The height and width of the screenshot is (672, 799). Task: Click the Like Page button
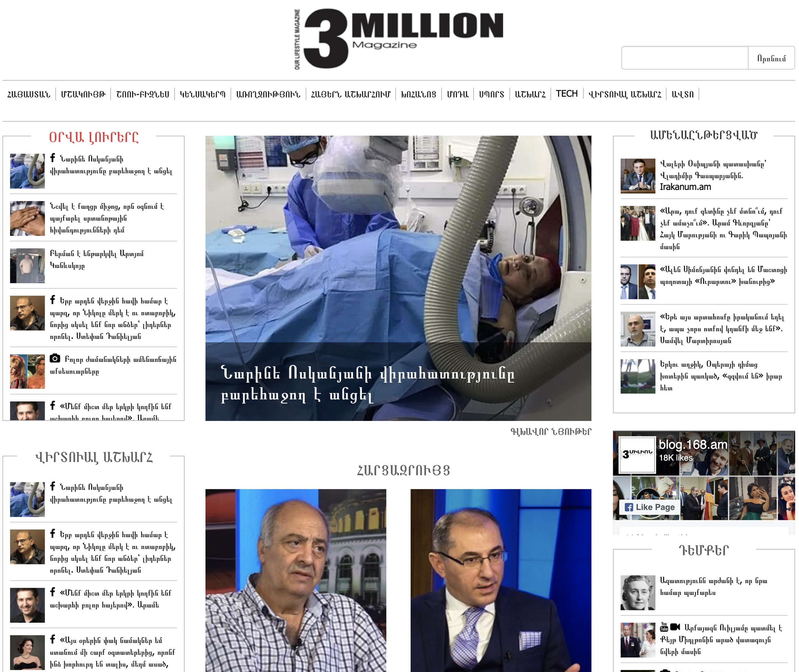[650, 507]
